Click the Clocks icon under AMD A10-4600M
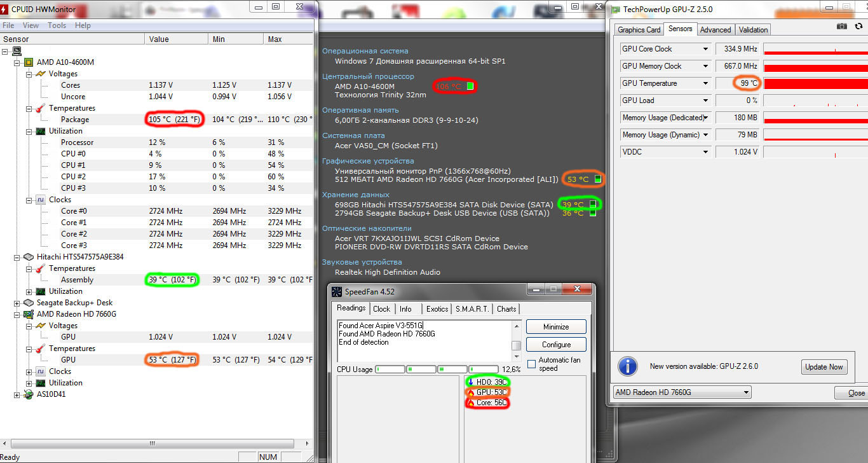868x463 pixels. tap(41, 200)
